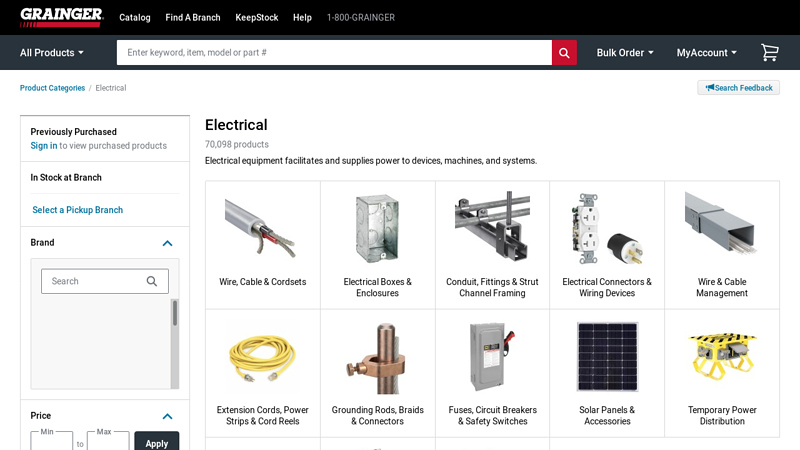
Task: Click the Grainger logo
Action: pos(61,17)
